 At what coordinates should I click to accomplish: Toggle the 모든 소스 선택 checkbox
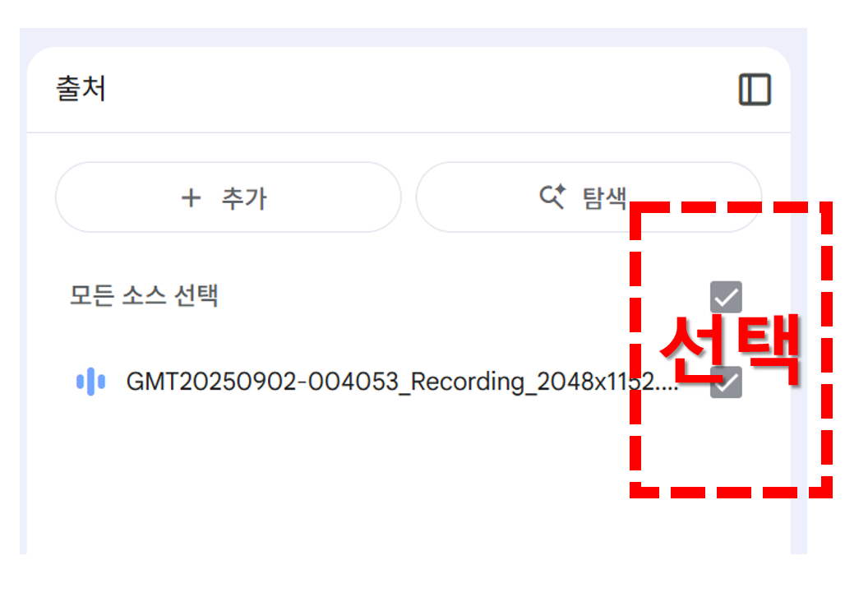[x=726, y=297]
